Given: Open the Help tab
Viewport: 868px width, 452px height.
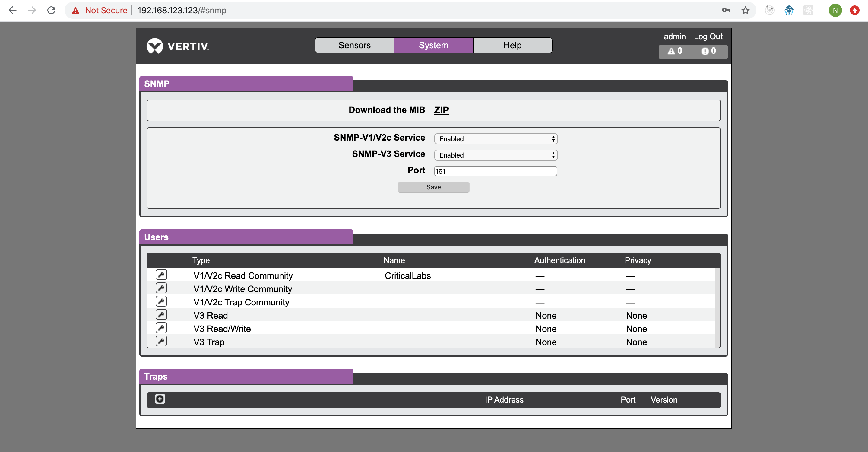Looking at the screenshot, I should pyautogui.click(x=512, y=45).
